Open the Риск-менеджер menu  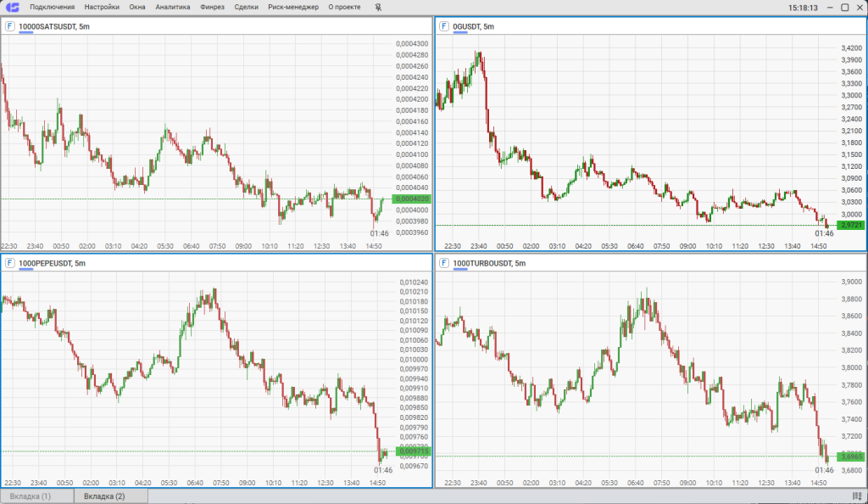[293, 8]
